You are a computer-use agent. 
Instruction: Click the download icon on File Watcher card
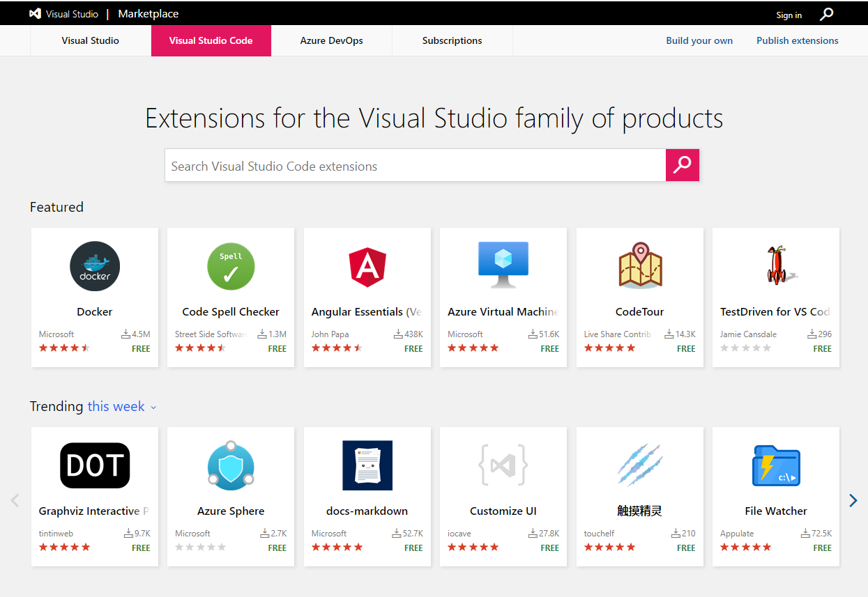pos(807,534)
